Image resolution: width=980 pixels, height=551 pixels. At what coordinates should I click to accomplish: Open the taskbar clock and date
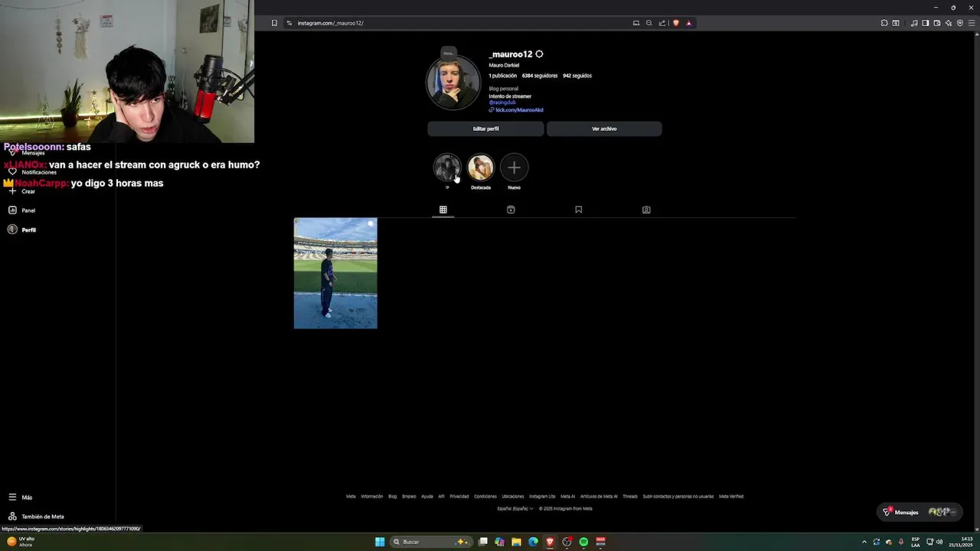[x=961, y=542]
